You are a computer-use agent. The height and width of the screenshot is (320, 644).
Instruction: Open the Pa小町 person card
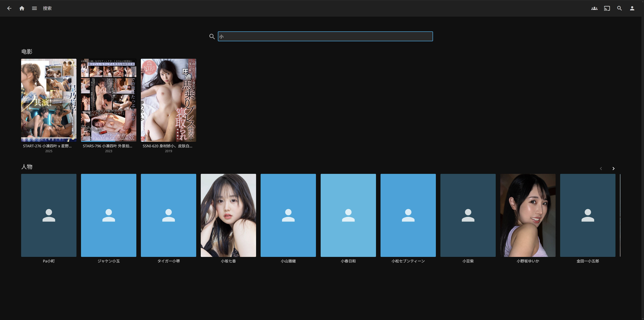click(x=49, y=215)
